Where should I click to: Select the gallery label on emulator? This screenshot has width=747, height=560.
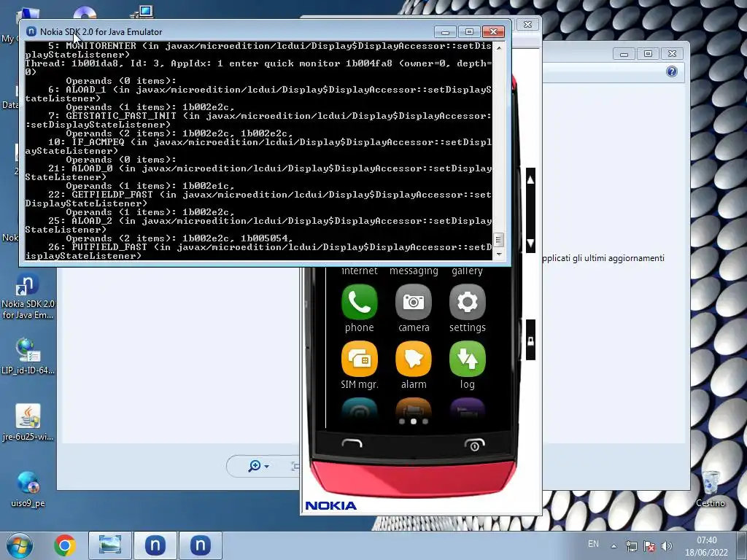468,271
